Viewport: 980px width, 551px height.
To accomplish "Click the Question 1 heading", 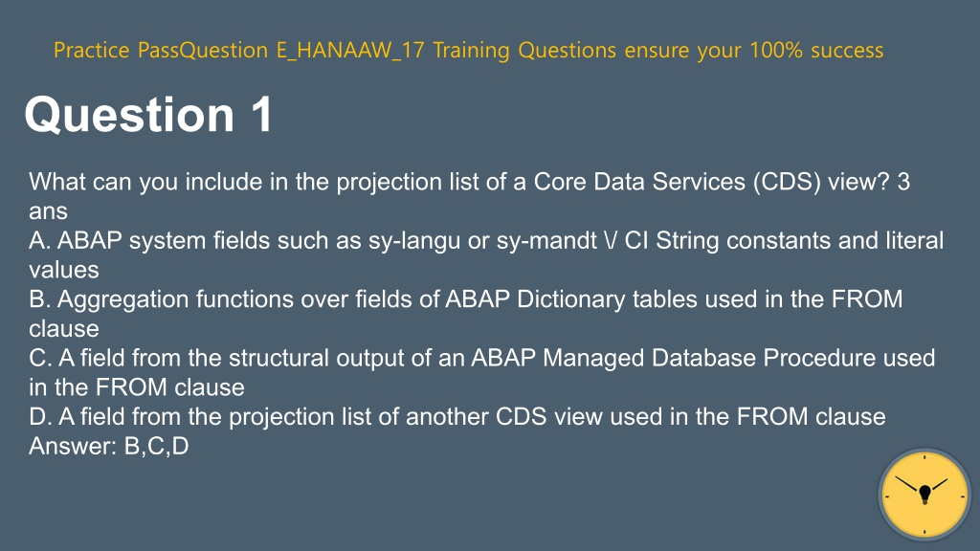I will click(x=148, y=115).
